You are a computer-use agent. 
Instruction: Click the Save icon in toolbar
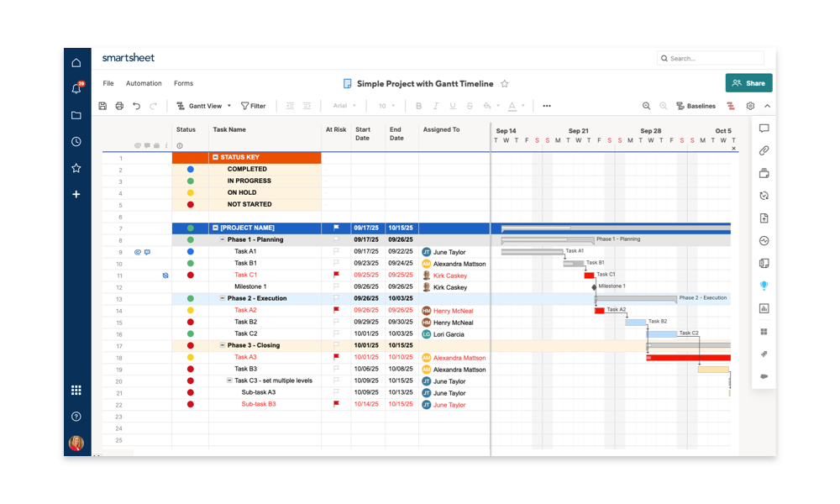pos(102,106)
